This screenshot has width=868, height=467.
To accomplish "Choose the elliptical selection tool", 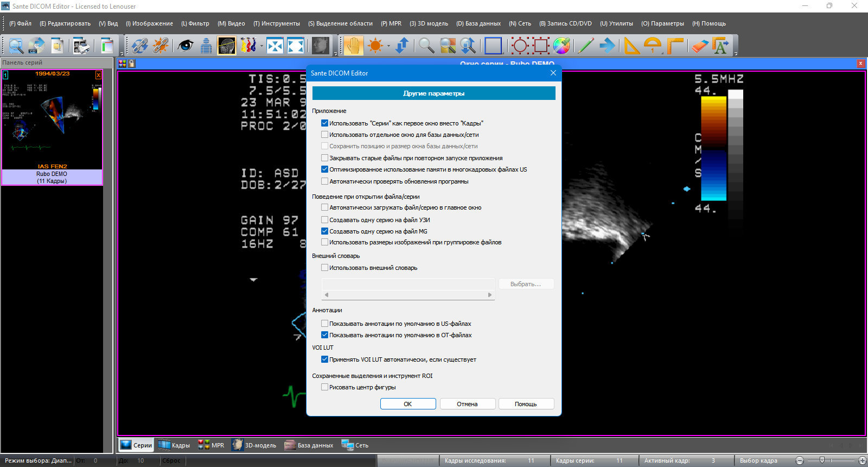I will (520, 46).
